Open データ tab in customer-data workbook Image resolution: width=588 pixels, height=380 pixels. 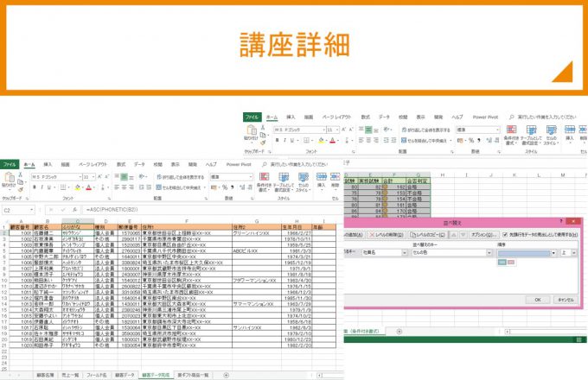(139, 164)
